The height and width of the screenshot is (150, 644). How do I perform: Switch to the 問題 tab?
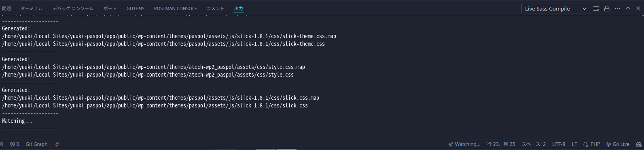coord(6,9)
